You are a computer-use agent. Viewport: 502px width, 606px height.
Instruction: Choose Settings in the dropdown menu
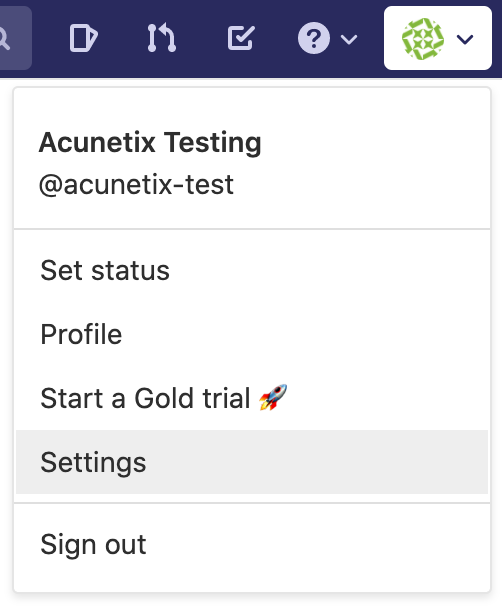[252, 462]
